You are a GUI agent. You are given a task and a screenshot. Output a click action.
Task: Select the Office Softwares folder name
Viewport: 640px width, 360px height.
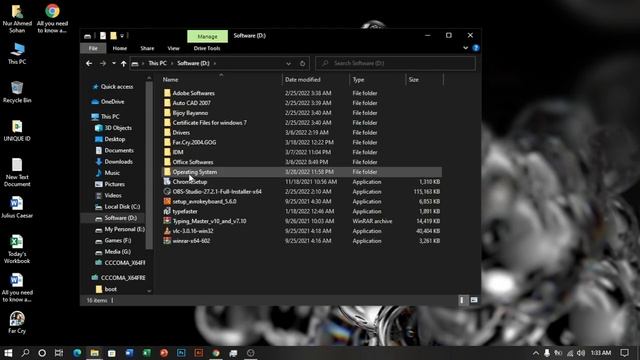tap(193, 162)
